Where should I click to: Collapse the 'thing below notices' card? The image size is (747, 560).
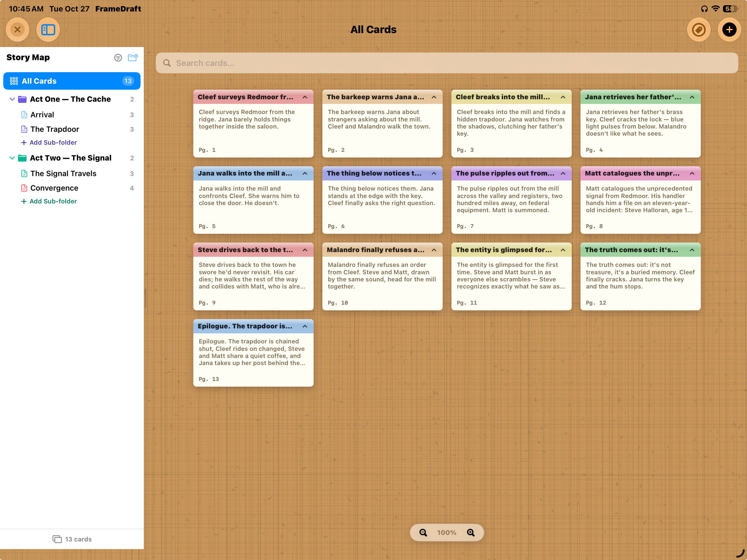(434, 174)
